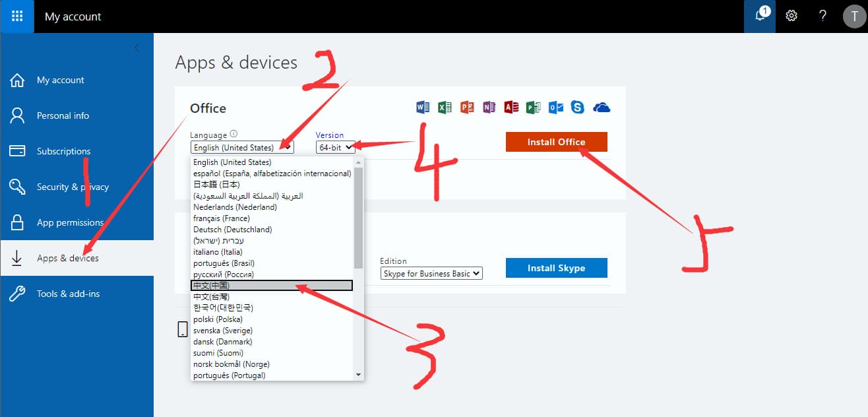868x417 pixels.
Task: Click the language list scrollbar thumb
Action: pos(359,218)
